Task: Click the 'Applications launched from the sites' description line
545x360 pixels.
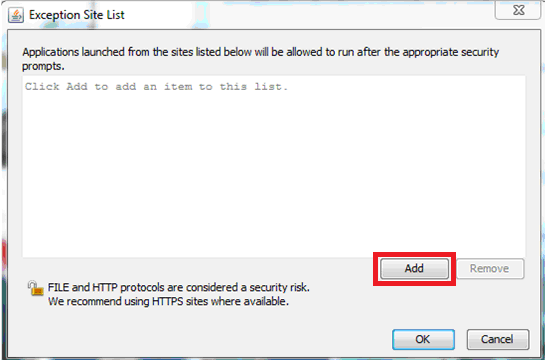Action: 261,52
